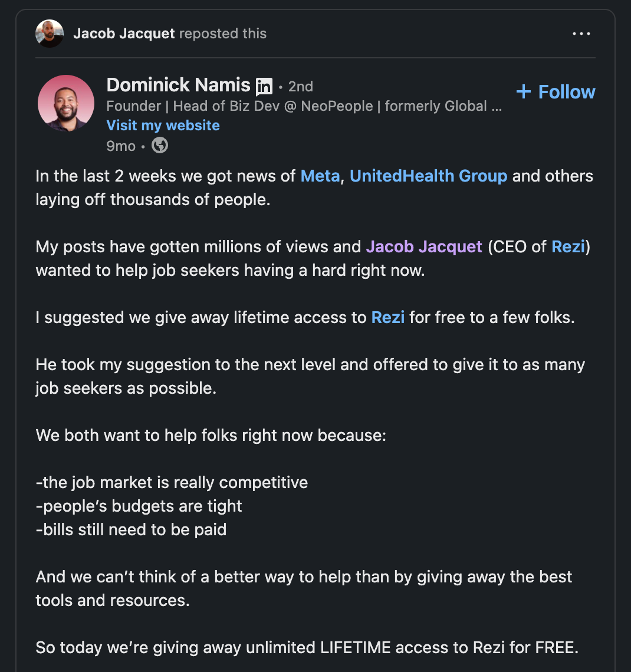
Task: Open Dominick Namis's profile picture
Action: 66,103
